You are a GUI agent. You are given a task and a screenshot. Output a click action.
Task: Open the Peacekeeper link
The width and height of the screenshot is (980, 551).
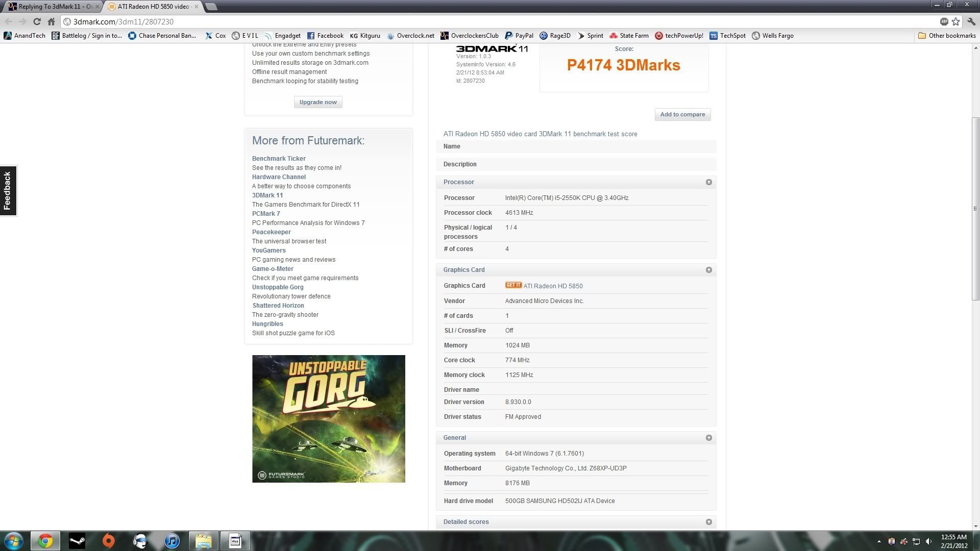(272, 232)
